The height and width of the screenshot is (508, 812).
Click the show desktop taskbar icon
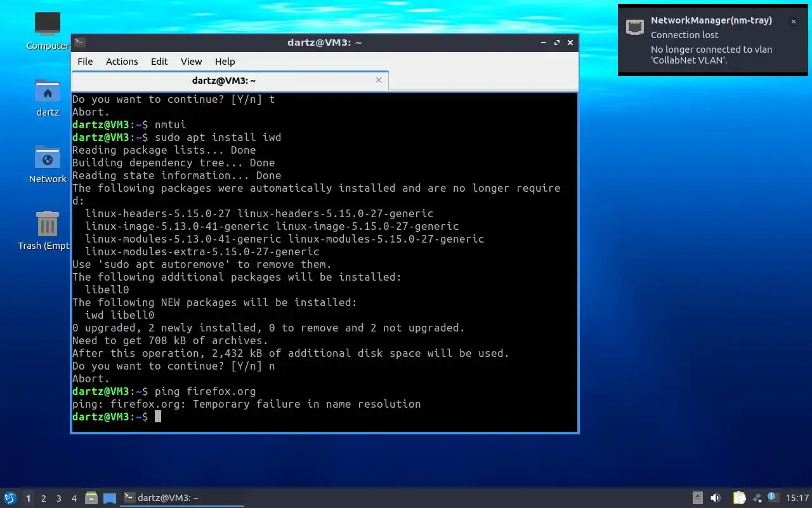point(110,498)
